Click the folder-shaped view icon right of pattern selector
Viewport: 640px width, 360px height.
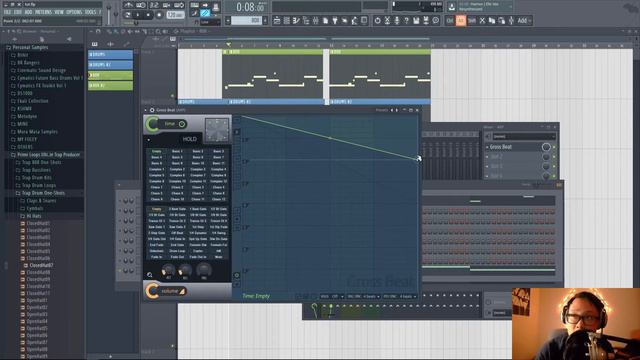point(277,20)
